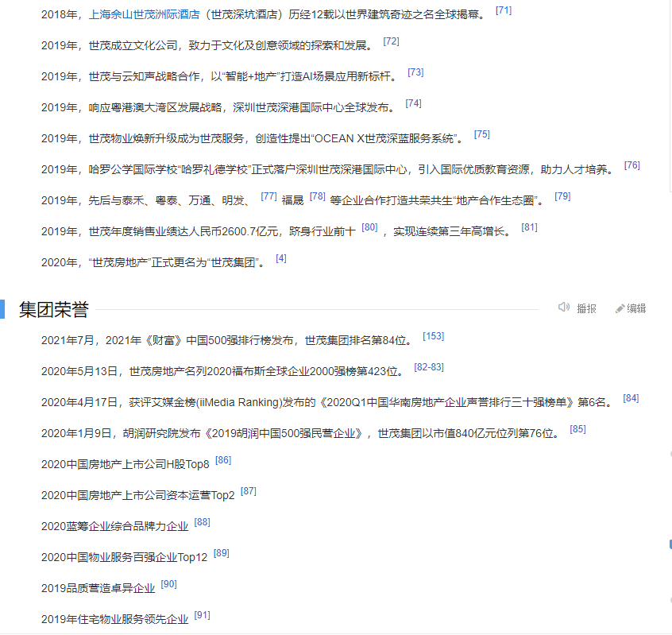Screen dimensions: 672x635
Task: Open the 上海佘山世茂洲际酒店 link
Action: coord(144,14)
